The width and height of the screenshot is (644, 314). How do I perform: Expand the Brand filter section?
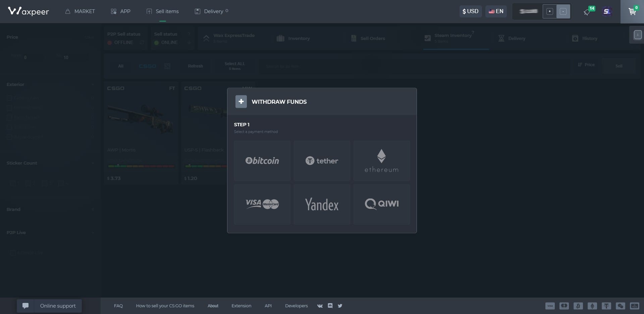50,209
